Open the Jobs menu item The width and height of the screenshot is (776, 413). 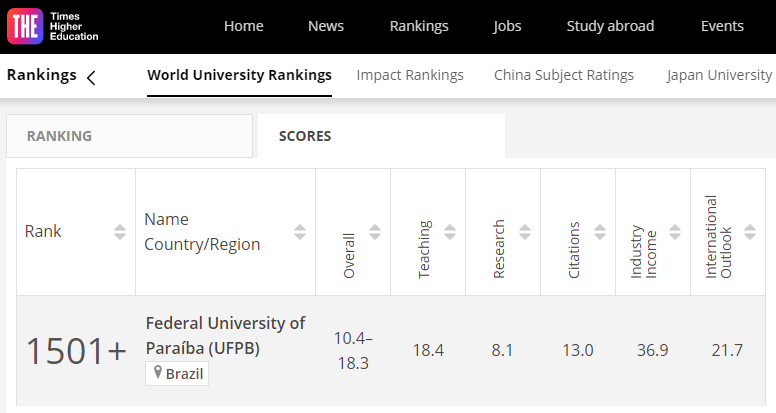(507, 26)
